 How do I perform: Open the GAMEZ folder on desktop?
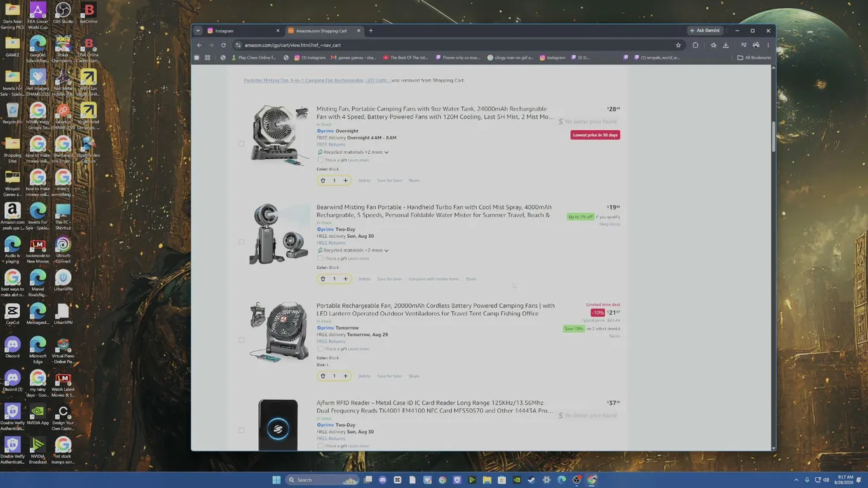[12, 46]
